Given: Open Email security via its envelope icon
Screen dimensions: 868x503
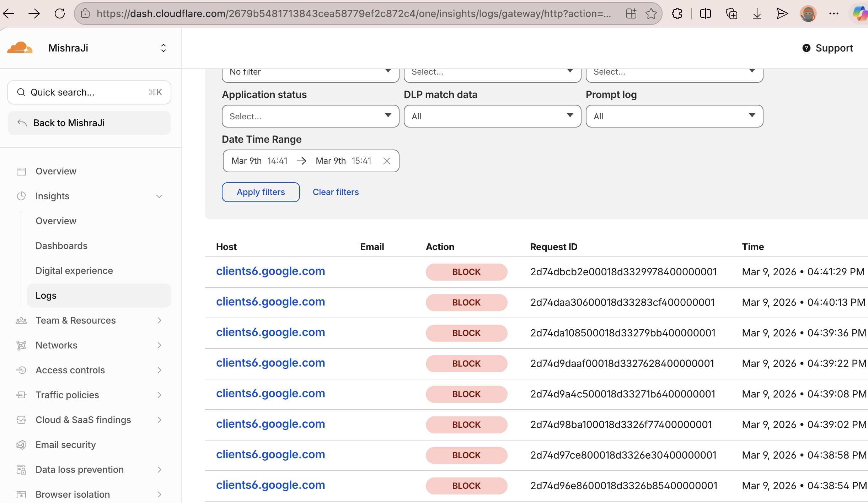Looking at the screenshot, I should pyautogui.click(x=21, y=444).
